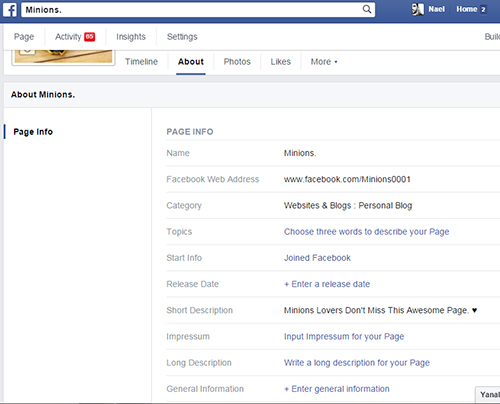Open the Likes tab
The width and height of the screenshot is (500, 404).
pyautogui.click(x=281, y=62)
